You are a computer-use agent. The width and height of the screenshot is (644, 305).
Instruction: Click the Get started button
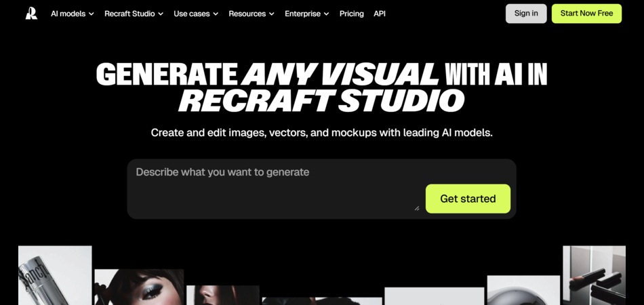pos(468,199)
